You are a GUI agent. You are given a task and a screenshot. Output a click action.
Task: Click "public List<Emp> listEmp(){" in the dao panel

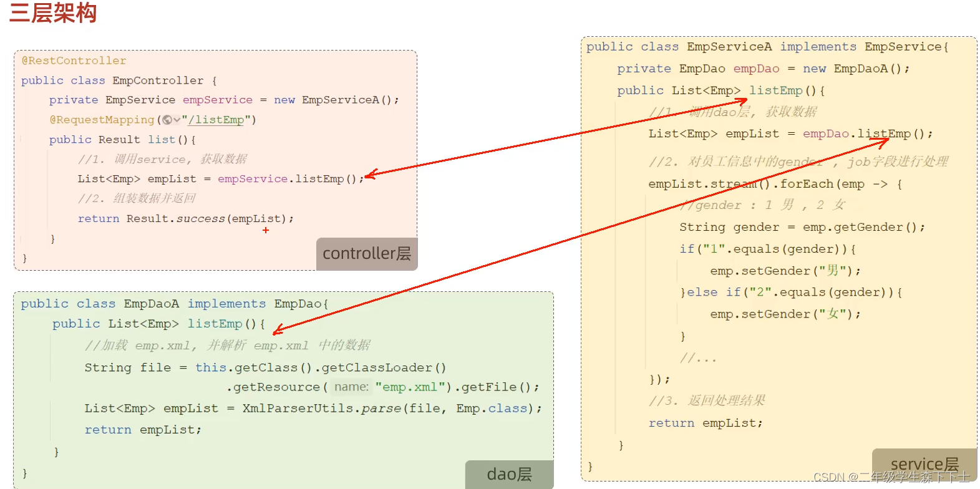click(159, 324)
